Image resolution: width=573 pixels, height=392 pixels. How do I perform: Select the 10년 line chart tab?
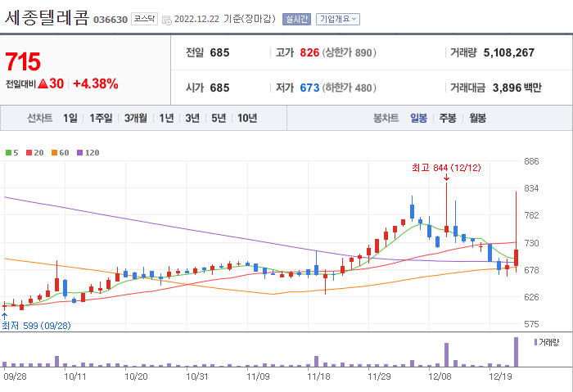(x=247, y=118)
